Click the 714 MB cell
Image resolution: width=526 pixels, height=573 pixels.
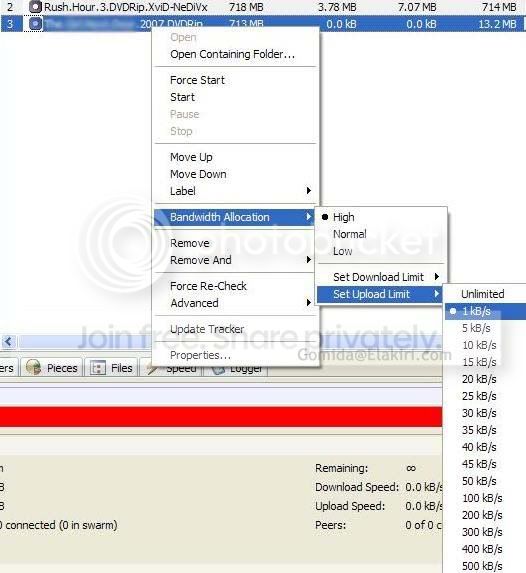pos(499,7)
